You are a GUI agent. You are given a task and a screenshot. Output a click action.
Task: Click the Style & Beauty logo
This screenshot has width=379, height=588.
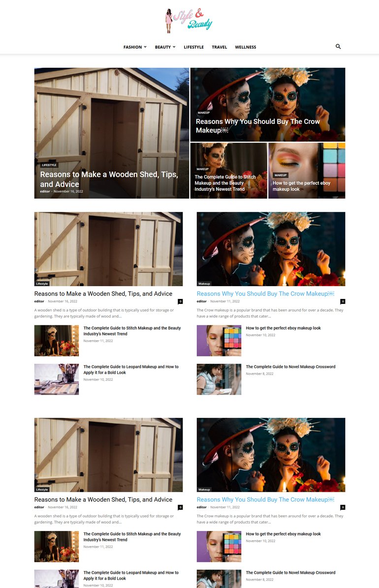[189, 21]
